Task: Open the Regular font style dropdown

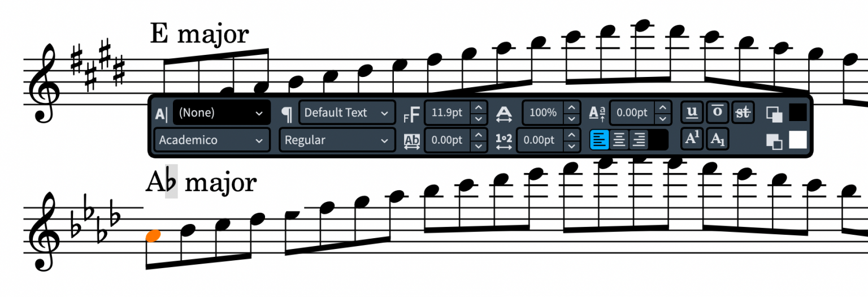Action: (x=337, y=140)
